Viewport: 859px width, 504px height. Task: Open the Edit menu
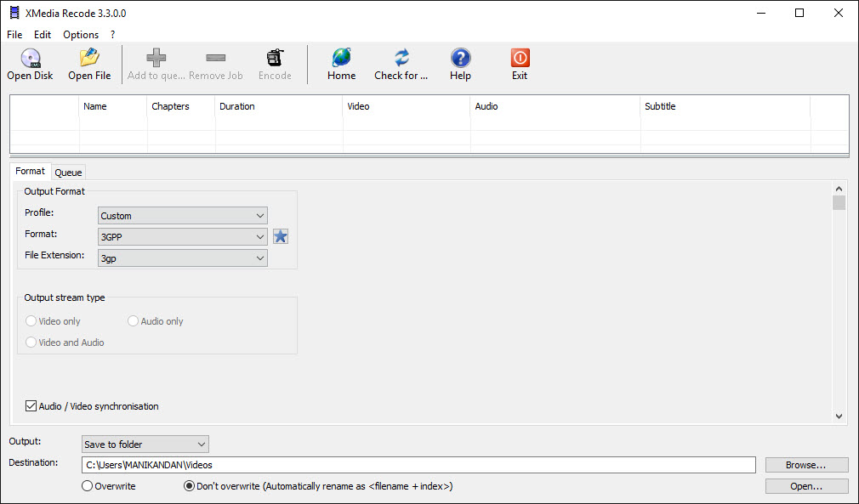tap(43, 35)
